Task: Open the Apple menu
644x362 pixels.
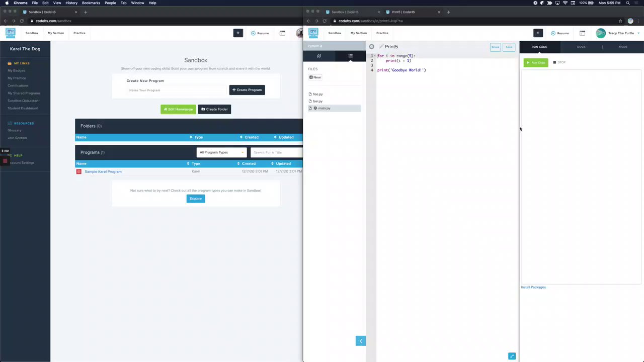Action: 7,3
